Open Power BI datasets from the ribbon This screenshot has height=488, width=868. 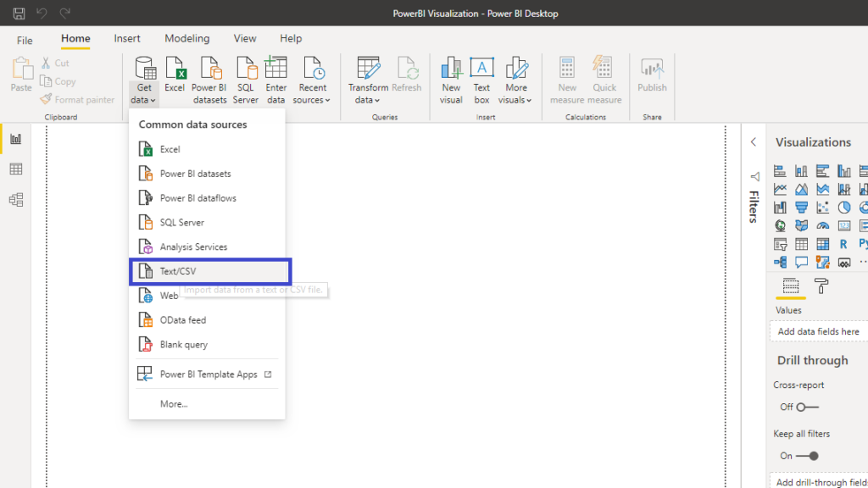[209, 80]
